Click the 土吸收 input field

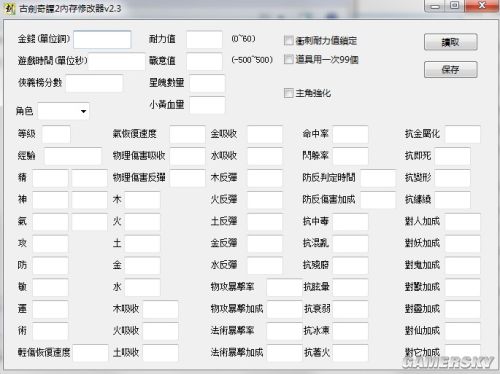160,353
